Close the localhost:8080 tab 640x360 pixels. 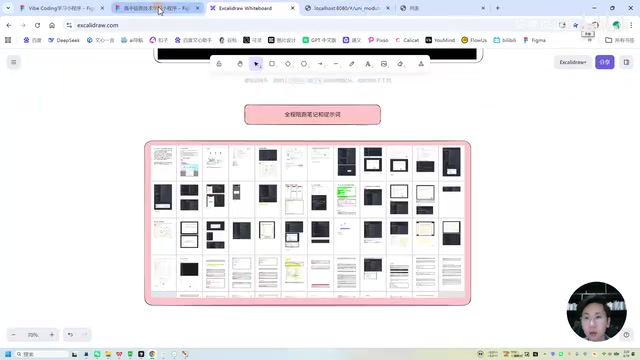[x=388, y=8]
